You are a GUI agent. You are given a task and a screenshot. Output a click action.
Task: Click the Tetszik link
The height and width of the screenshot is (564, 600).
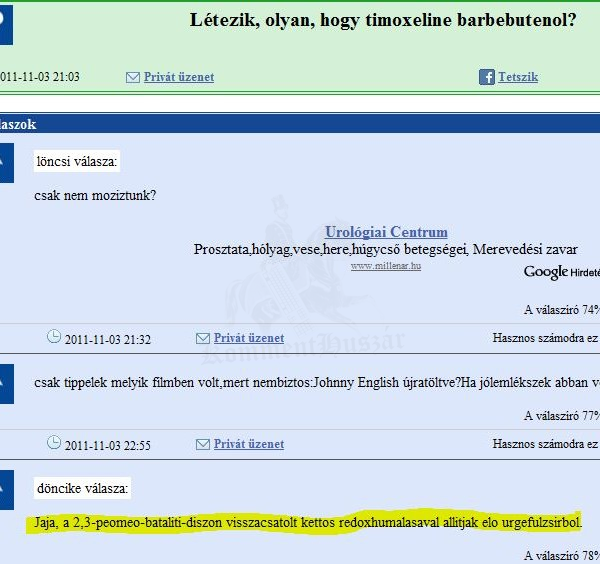[518, 77]
